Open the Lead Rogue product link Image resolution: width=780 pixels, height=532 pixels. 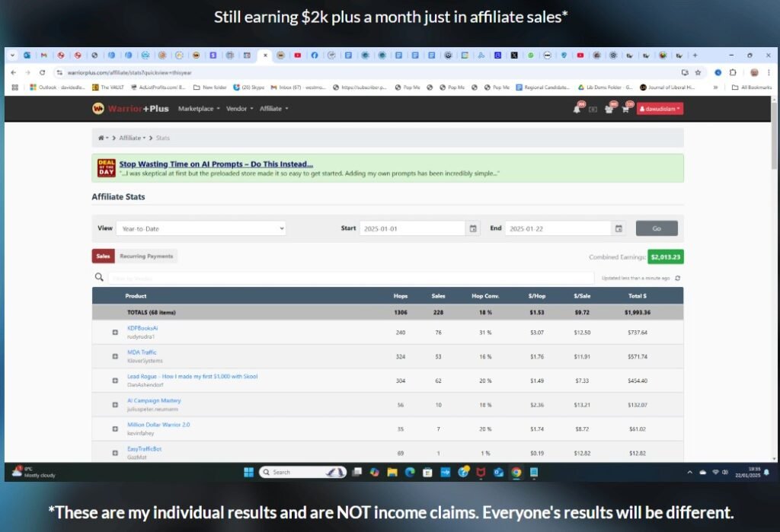193,377
